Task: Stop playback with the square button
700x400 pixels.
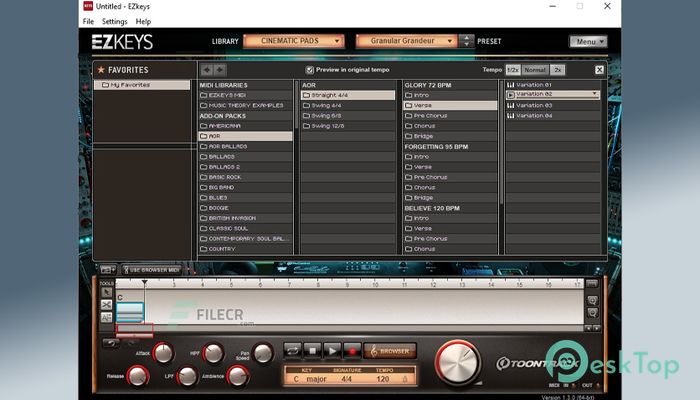Action: pos(312,351)
